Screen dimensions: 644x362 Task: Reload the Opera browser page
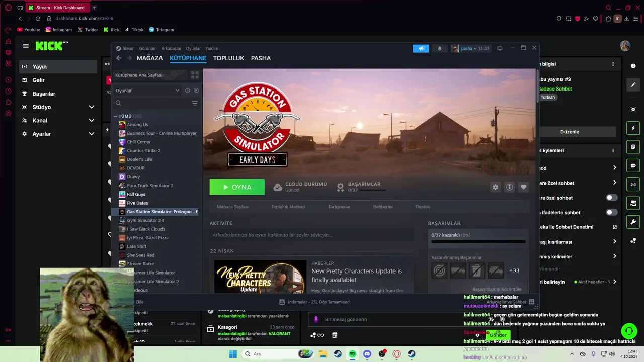click(x=38, y=19)
